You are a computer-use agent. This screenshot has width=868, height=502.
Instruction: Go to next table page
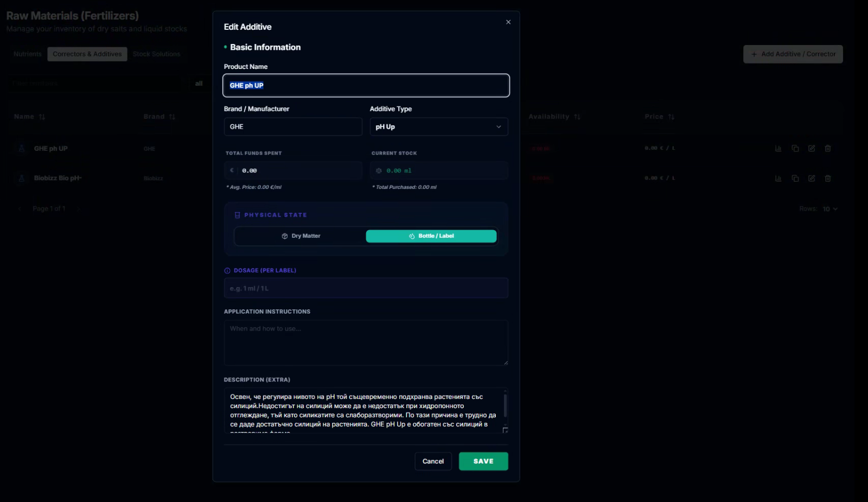pos(78,209)
